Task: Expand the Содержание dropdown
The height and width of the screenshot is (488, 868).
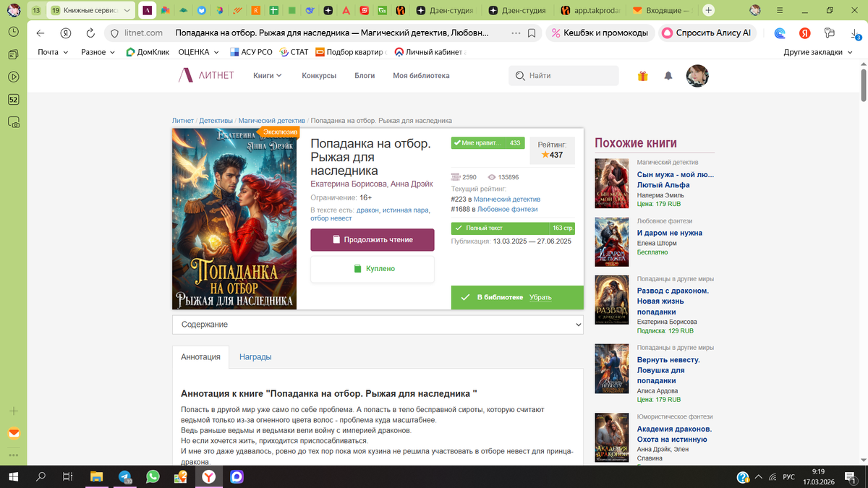Action: (378, 325)
